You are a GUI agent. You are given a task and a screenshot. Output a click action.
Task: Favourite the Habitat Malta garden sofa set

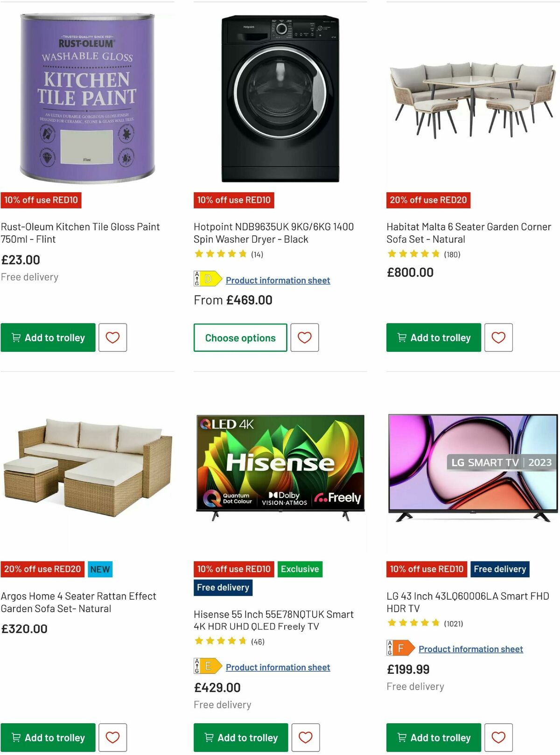pos(498,337)
